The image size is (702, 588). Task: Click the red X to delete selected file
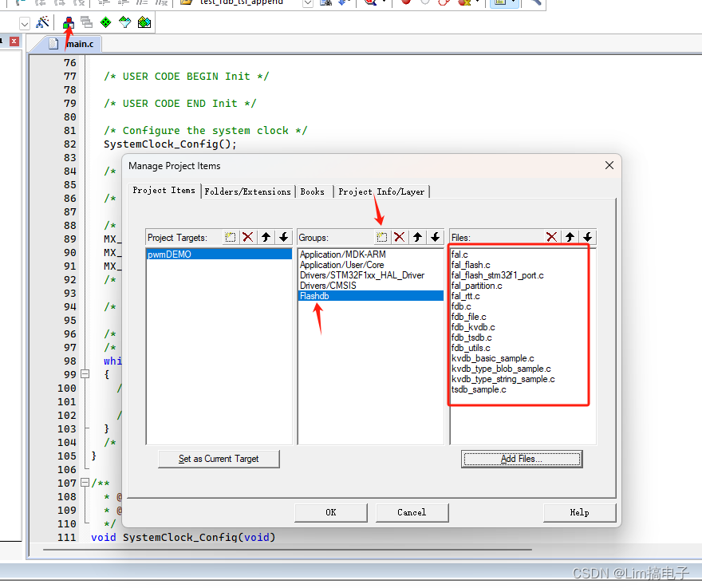pyautogui.click(x=552, y=237)
